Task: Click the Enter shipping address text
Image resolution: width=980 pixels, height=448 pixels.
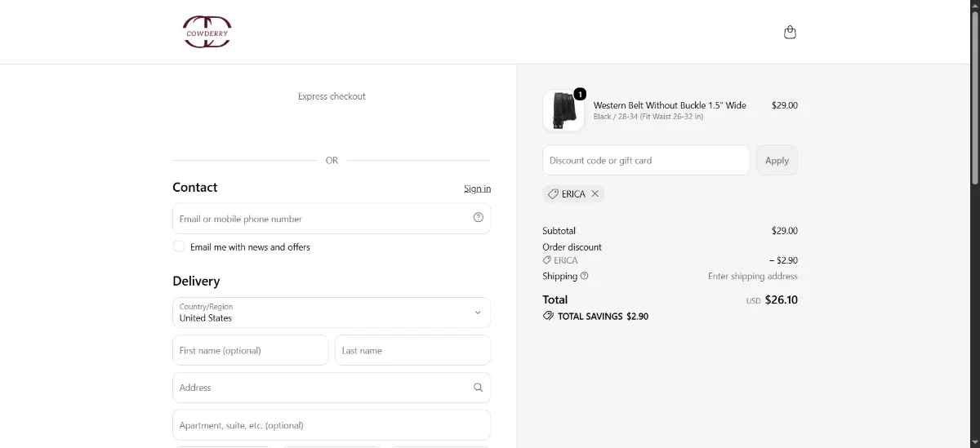Action: point(753,276)
